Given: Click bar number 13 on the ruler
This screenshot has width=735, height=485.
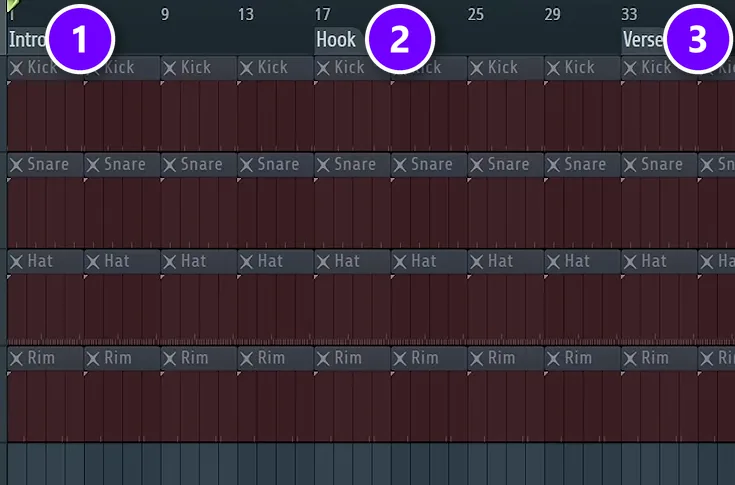Looking at the screenshot, I should coord(246,15).
